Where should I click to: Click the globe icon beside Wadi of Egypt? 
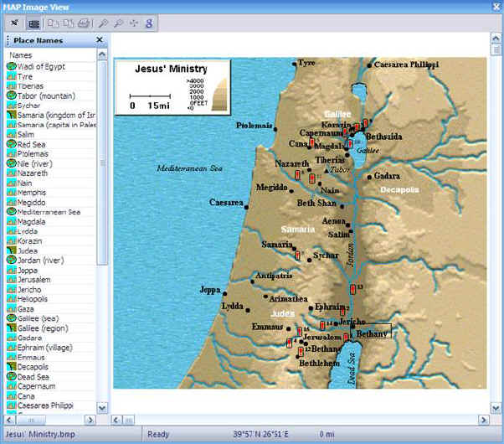pos(12,66)
